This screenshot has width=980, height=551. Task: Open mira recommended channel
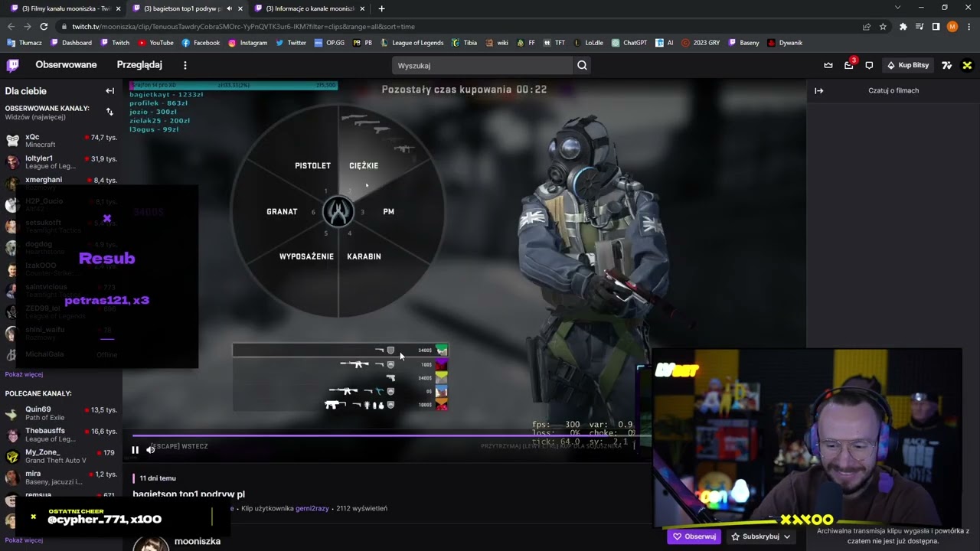(x=61, y=477)
